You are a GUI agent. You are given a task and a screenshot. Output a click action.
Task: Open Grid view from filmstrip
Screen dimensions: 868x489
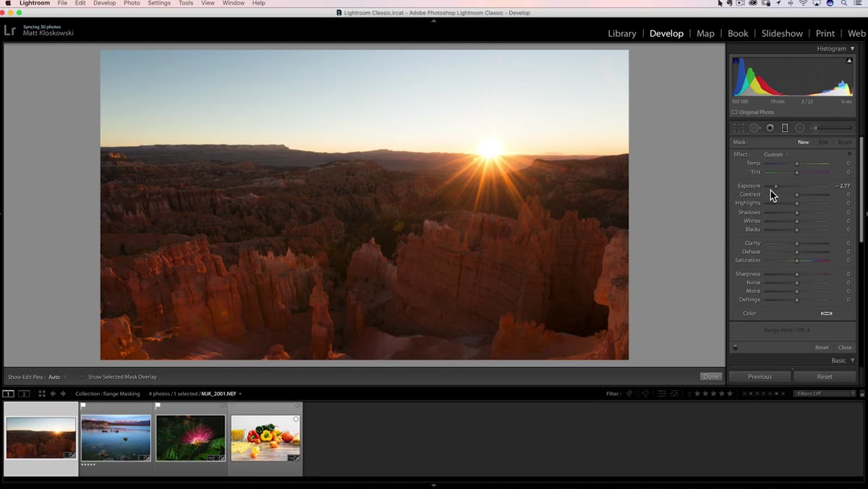[41, 394]
